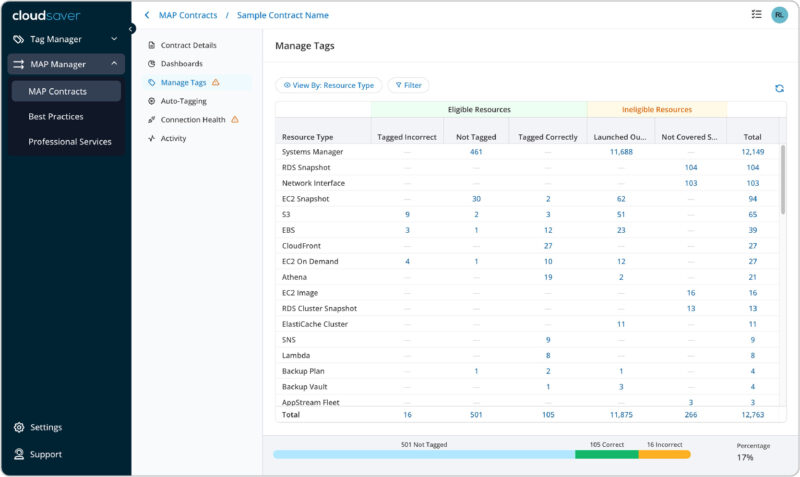
Task: Open the RL user avatar menu
Action: tap(779, 15)
